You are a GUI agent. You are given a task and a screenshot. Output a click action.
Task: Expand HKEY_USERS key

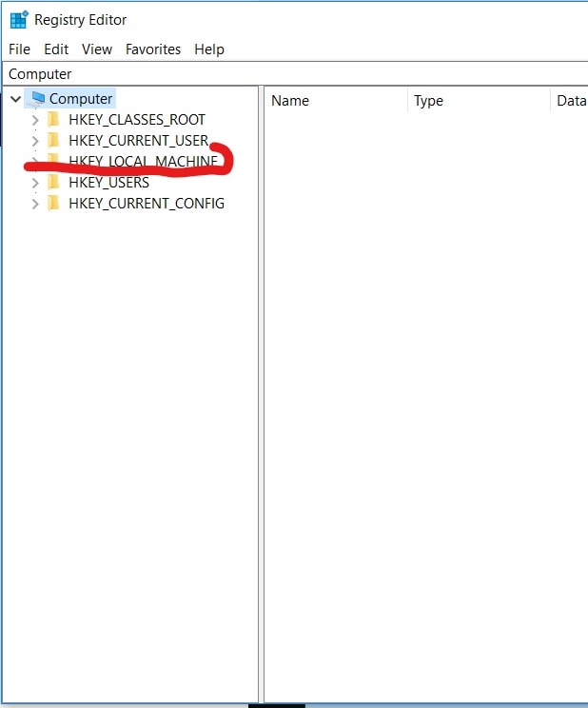click(x=35, y=183)
